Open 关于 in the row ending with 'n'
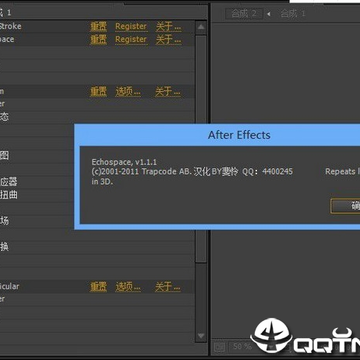The width and height of the screenshot is (360, 360). click(x=168, y=91)
